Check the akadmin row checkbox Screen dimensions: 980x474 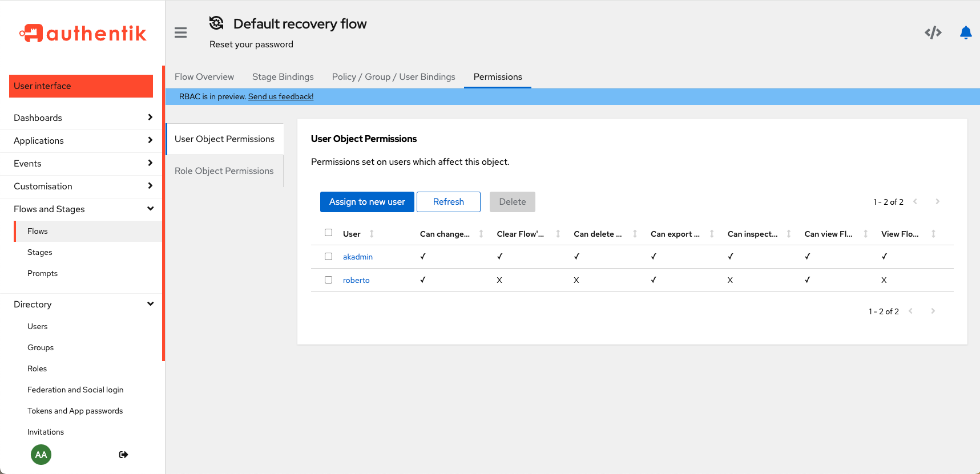coord(328,257)
